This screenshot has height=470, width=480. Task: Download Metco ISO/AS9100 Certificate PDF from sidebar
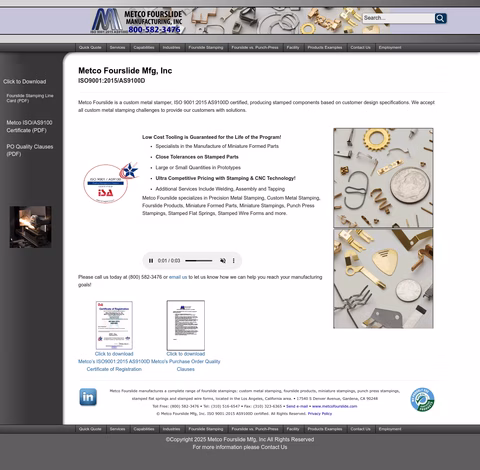pyautogui.click(x=29, y=126)
